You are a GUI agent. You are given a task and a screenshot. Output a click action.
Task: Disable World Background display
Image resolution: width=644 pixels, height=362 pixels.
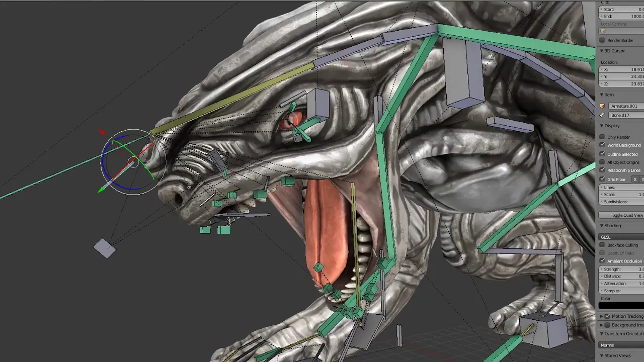point(602,145)
